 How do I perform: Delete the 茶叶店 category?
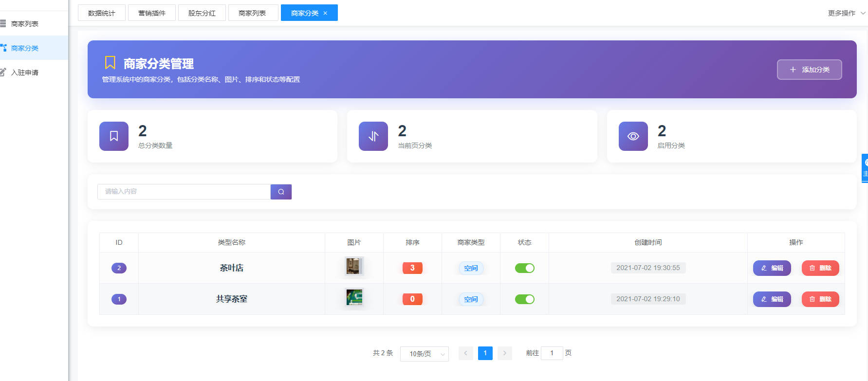(820, 268)
